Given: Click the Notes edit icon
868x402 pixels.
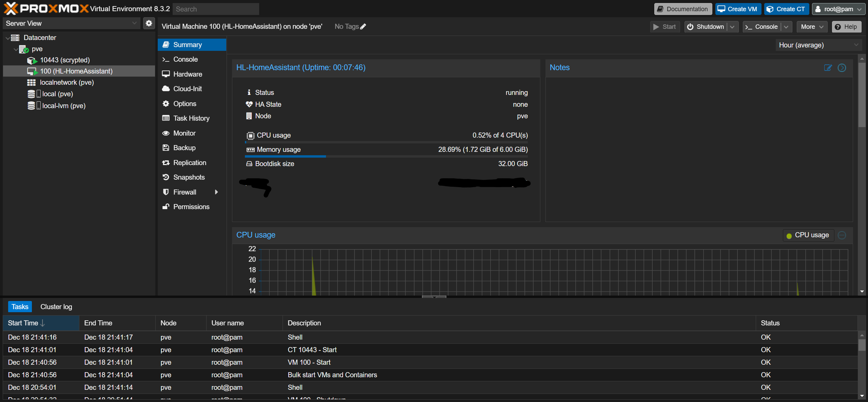Looking at the screenshot, I should point(828,67).
